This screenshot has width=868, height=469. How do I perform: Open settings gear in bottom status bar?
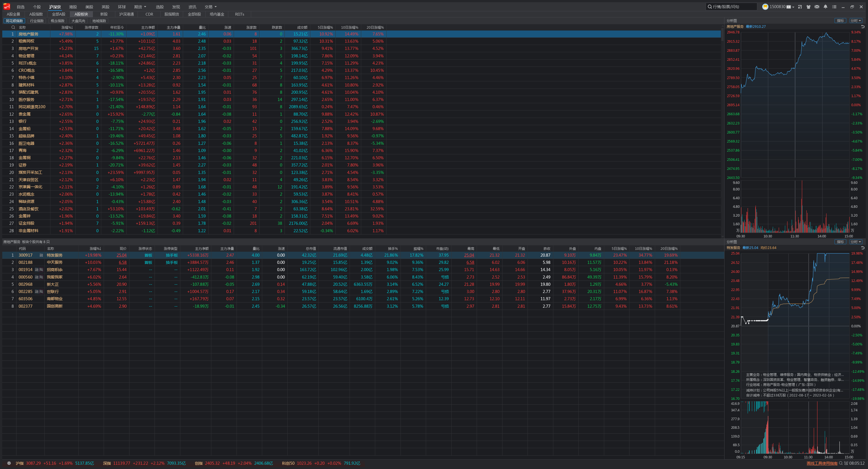pos(9,463)
